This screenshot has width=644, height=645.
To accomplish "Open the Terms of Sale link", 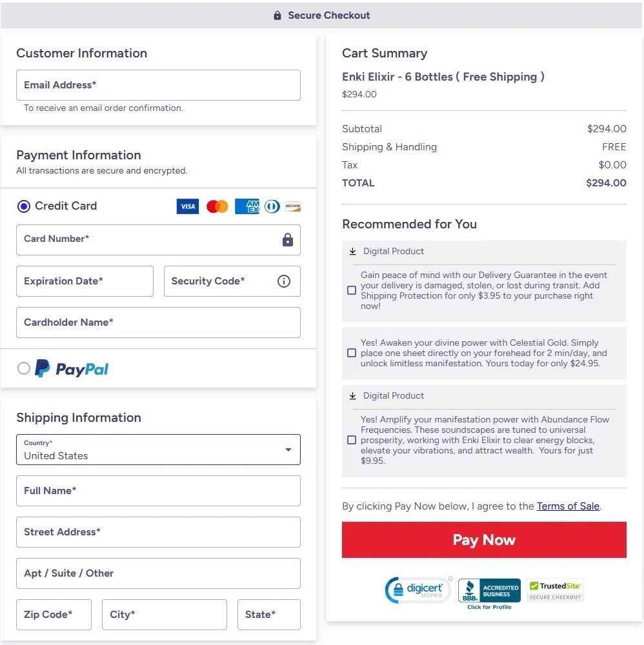I will click(x=568, y=506).
